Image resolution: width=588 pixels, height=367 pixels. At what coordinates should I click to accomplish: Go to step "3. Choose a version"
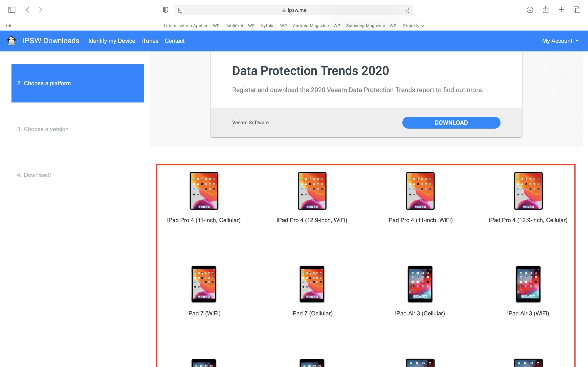click(x=42, y=129)
